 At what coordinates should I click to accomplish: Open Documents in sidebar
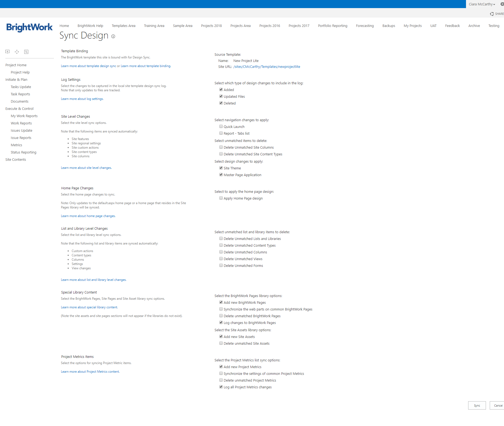[x=19, y=101]
